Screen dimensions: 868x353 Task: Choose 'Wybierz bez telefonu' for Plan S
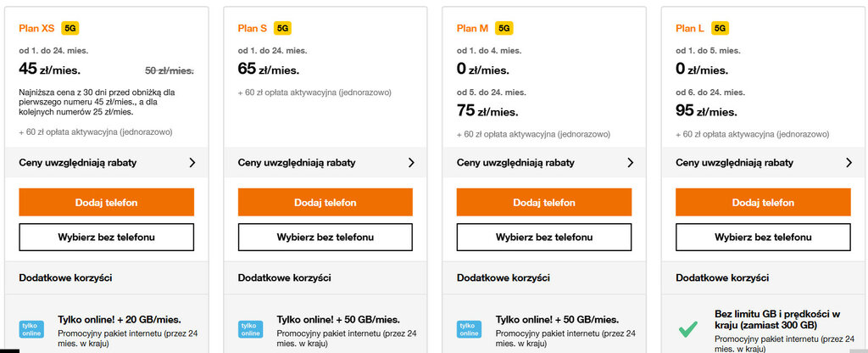click(x=325, y=237)
